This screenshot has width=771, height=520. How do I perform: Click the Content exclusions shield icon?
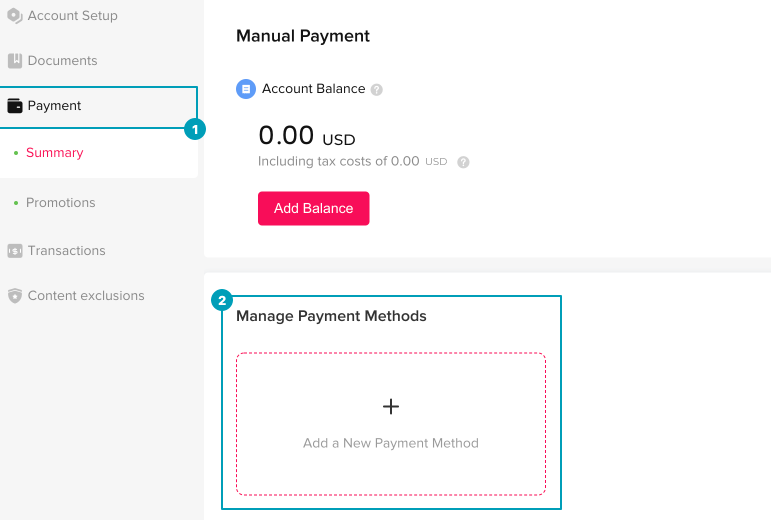15,296
